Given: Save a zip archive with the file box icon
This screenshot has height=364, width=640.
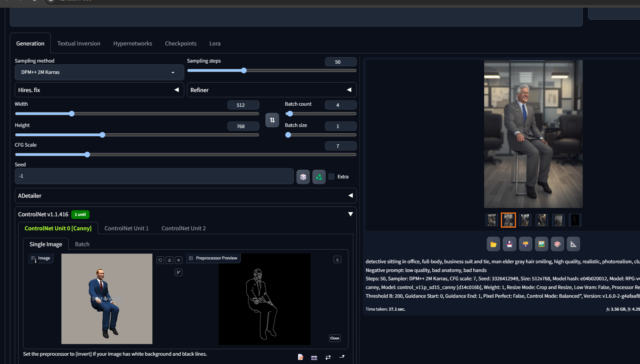Looking at the screenshot, I should (x=525, y=244).
